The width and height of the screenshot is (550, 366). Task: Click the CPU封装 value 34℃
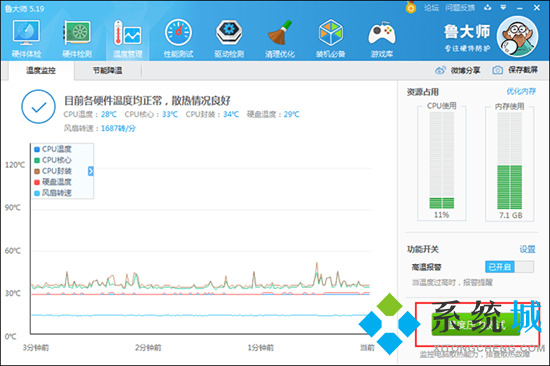[231, 114]
